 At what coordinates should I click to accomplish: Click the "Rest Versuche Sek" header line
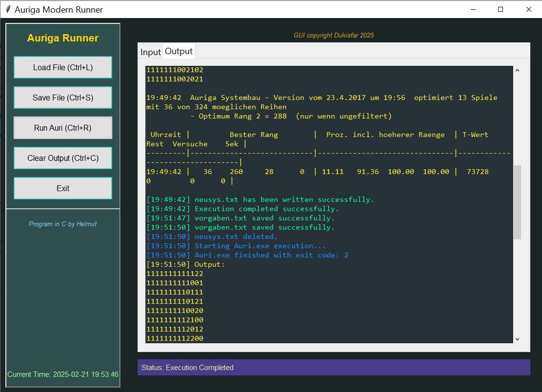point(196,144)
